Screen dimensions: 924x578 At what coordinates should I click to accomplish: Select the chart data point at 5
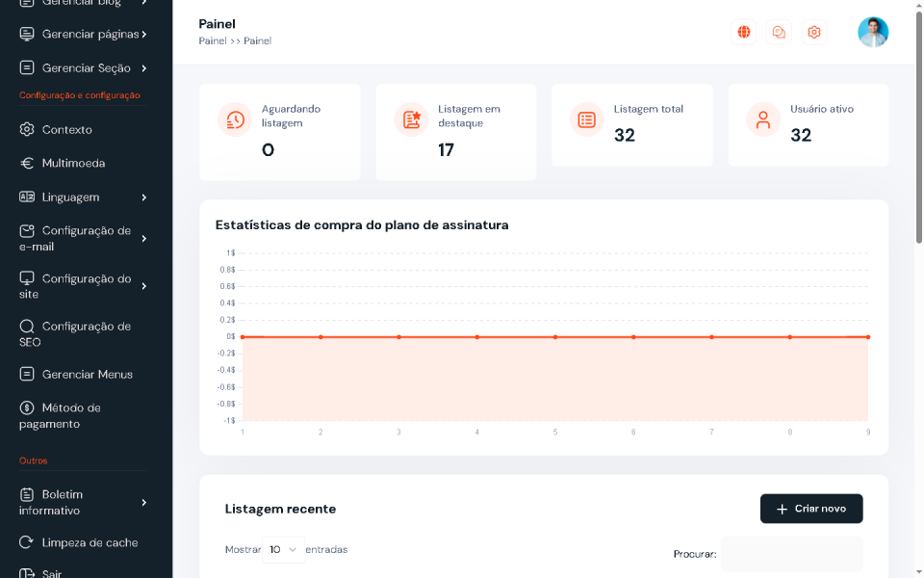(555, 337)
